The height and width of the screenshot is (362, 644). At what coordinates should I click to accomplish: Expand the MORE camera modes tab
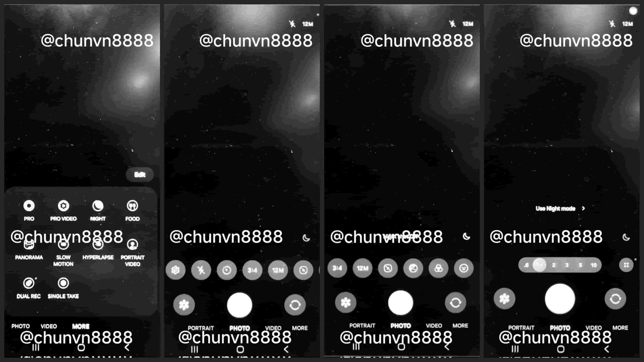80,326
